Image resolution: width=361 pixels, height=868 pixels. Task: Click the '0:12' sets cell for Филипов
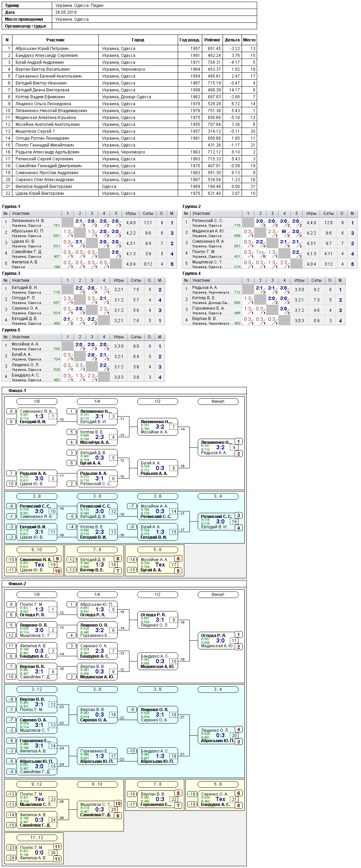tap(148, 265)
